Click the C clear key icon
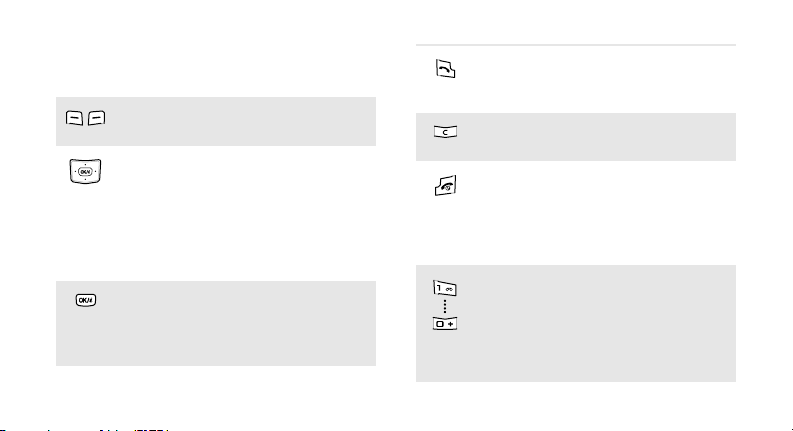 (x=445, y=132)
